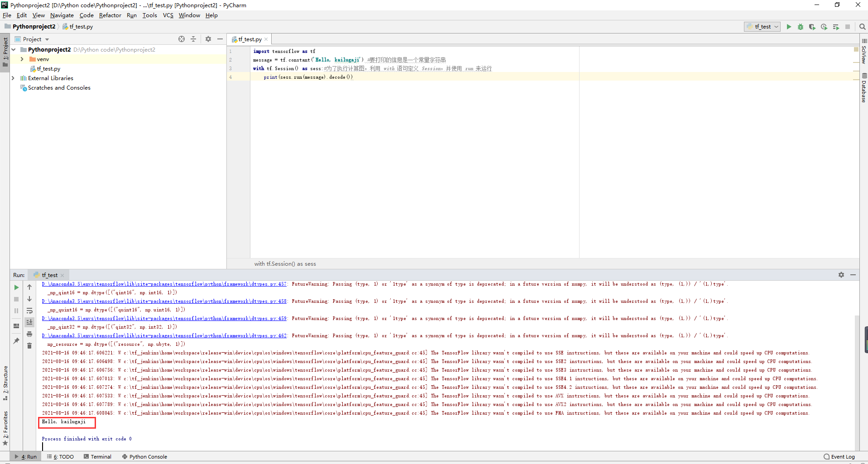Restore layout in Run panel

pyautogui.click(x=16, y=326)
